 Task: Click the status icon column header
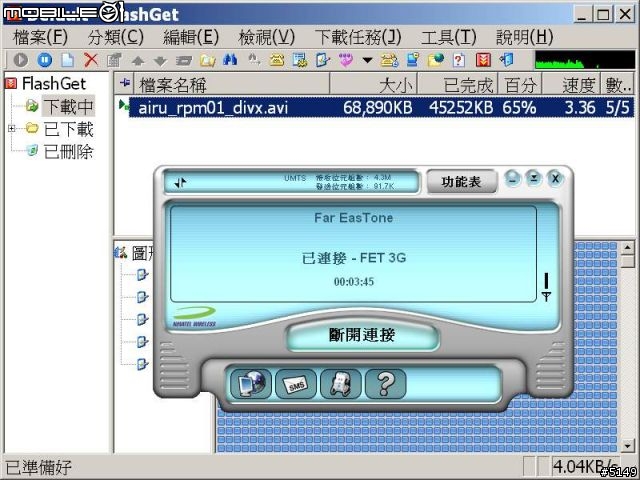click(x=124, y=84)
